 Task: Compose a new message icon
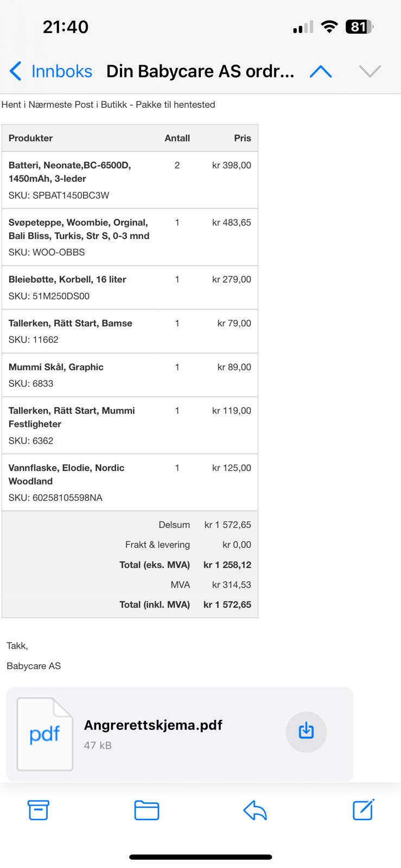click(364, 809)
